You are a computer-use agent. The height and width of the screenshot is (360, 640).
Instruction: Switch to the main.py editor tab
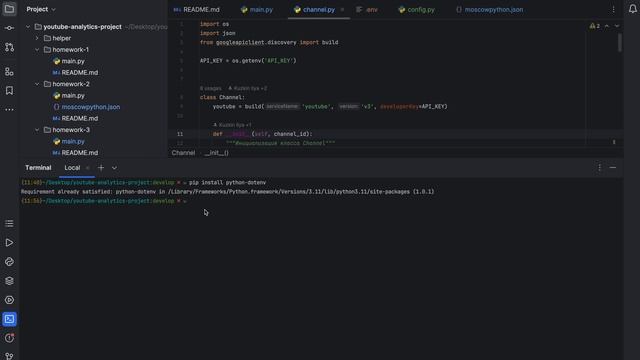click(257, 9)
